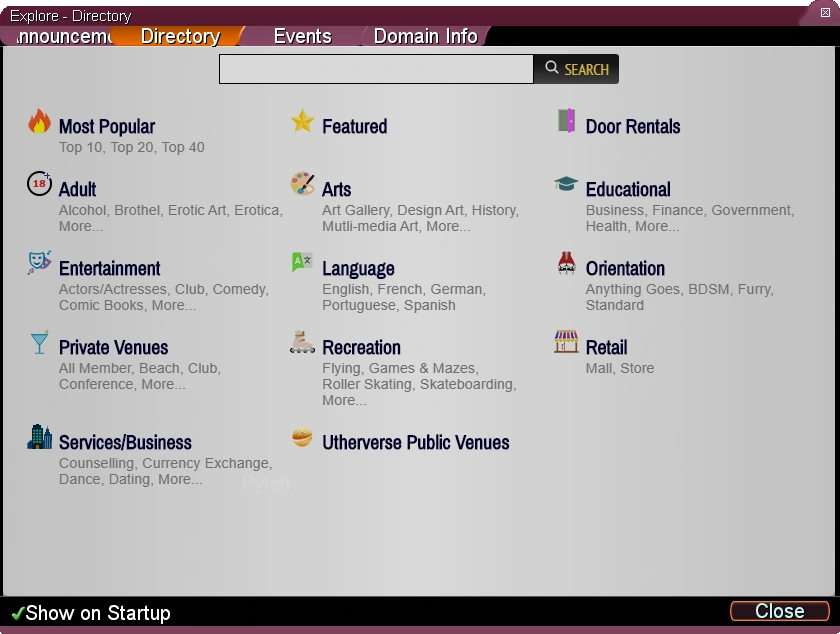
Task: Open the Events tab
Action: pos(303,36)
